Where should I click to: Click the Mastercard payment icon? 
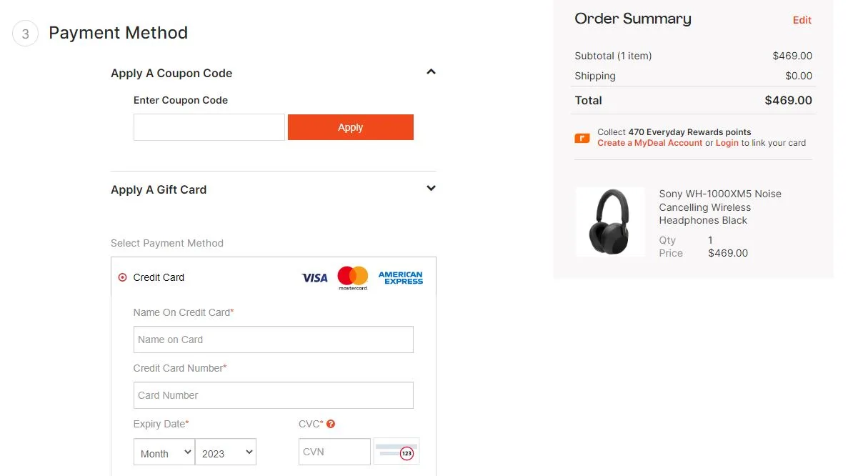[352, 277]
